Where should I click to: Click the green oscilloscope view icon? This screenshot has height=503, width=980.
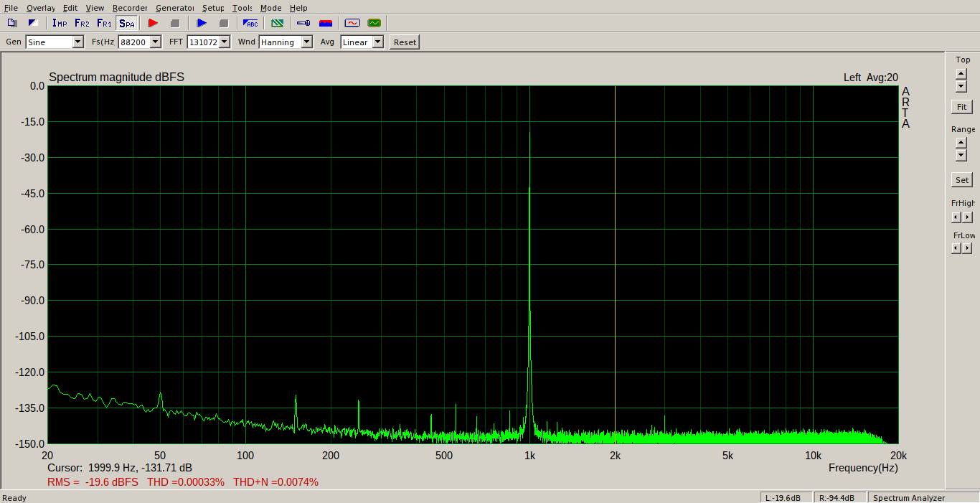[x=374, y=23]
